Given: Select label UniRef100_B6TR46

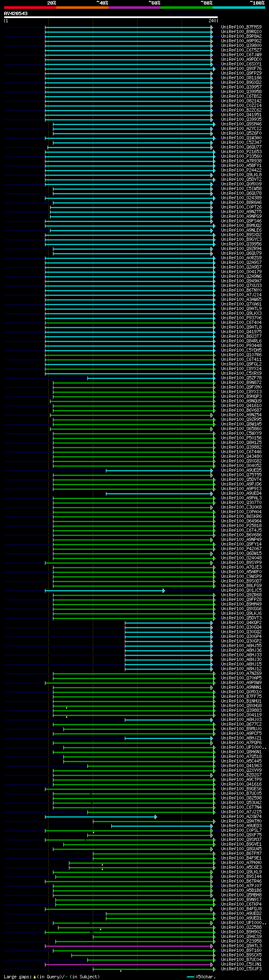Looking at the screenshot, I should pyautogui.click(x=241, y=881).
